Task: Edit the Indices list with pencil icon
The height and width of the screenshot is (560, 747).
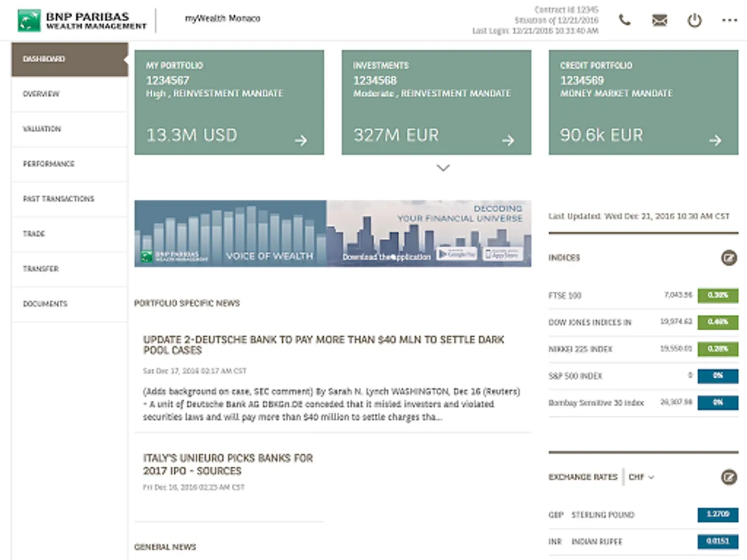Action: [x=729, y=258]
